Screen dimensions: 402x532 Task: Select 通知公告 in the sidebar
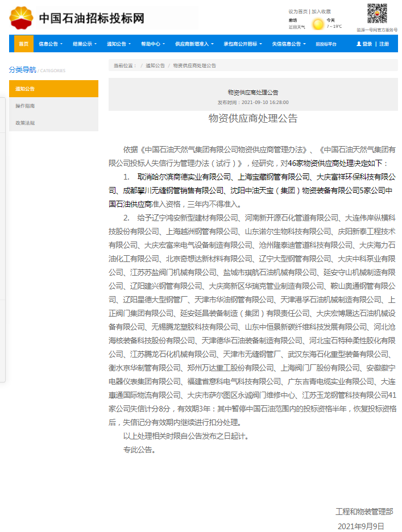(53, 89)
